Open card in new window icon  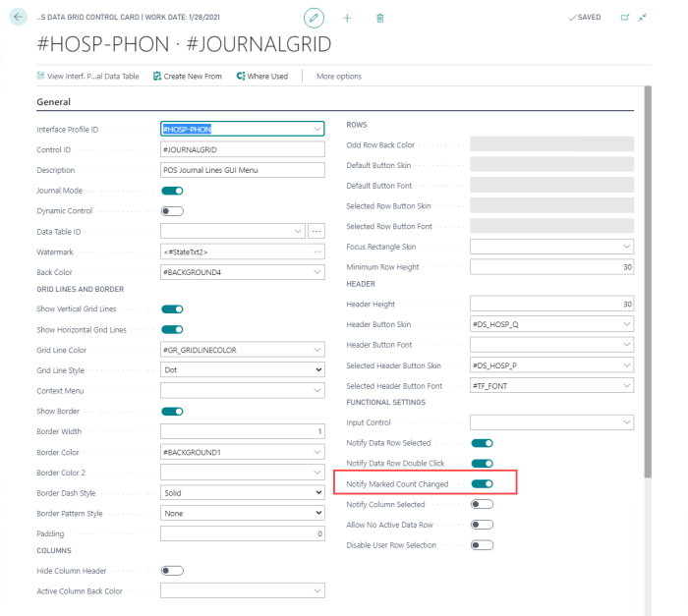[x=625, y=18]
